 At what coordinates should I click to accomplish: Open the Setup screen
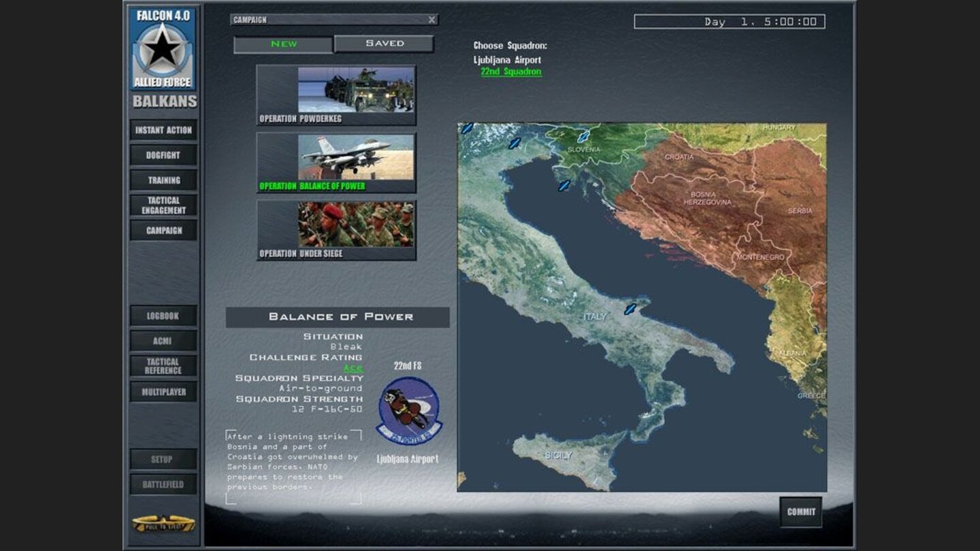pos(163,459)
